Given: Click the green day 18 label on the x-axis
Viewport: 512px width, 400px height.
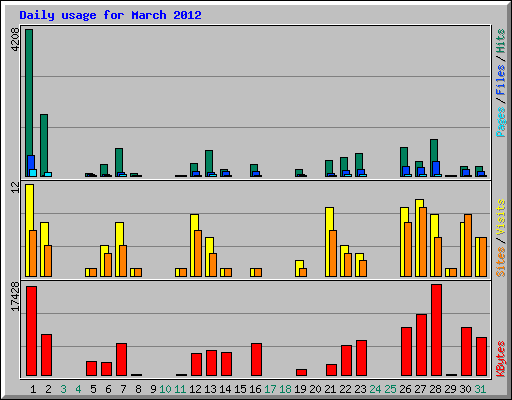Looking at the screenshot, I should [x=285, y=389].
